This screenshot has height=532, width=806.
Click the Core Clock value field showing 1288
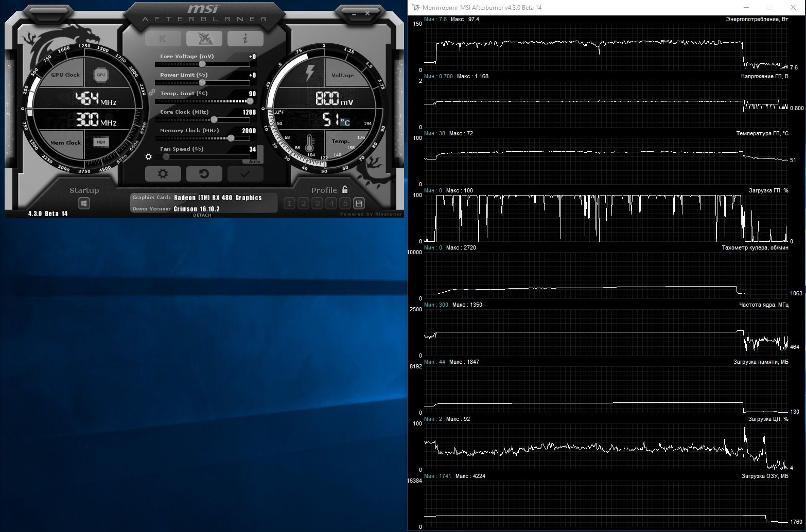tap(249, 112)
